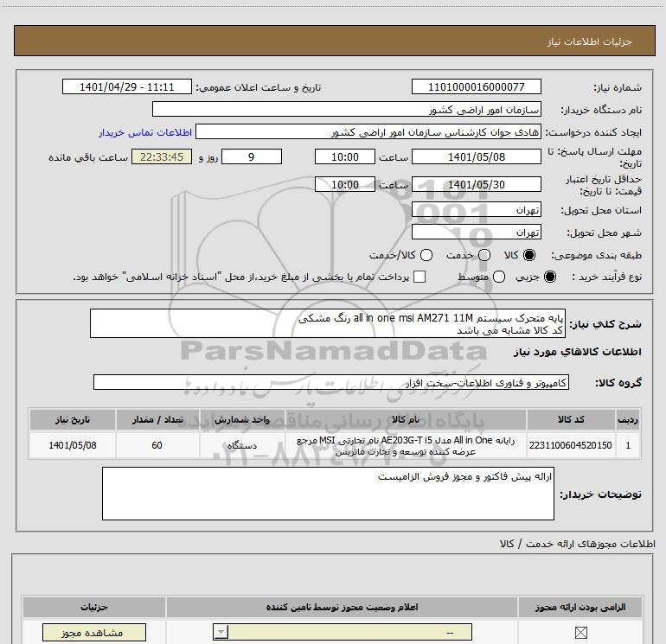Choose the جزیی purchase type radio
The image size is (666, 644).
[549, 277]
